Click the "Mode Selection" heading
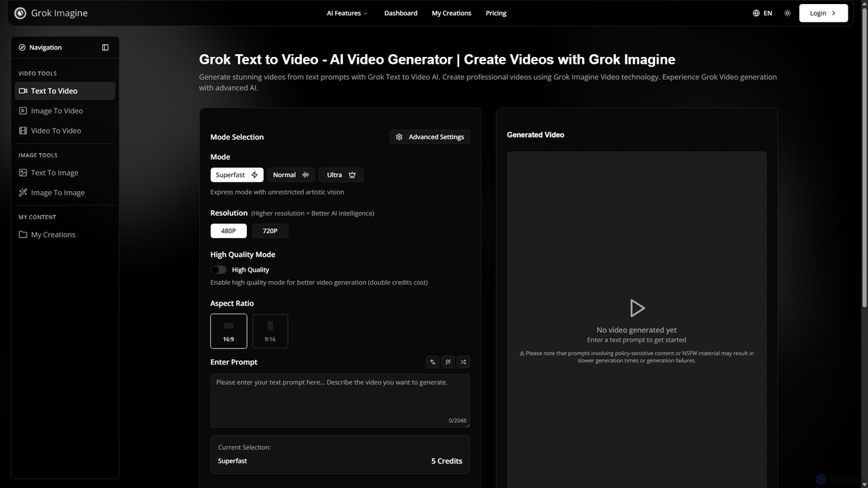The width and height of the screenshot is (868, 488). 237,137
